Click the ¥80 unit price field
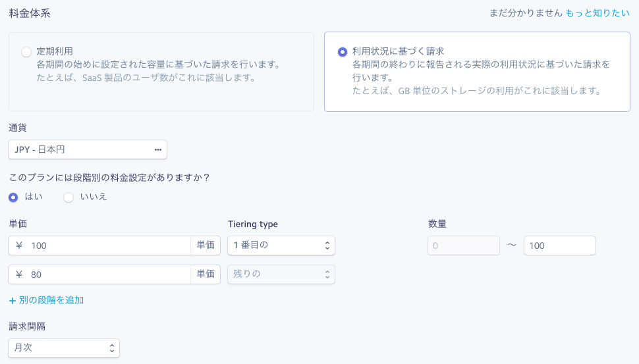Screen dimensions: 639x364 pyautogui.click(x=99, y=274)
